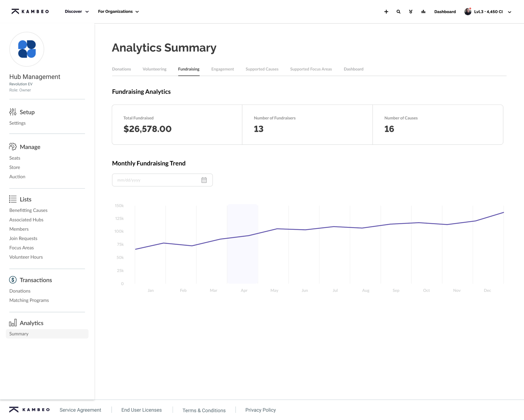Click the Analytics chart icon in sidebar
The image size is (524, 420).
click(x=13, y=323)
